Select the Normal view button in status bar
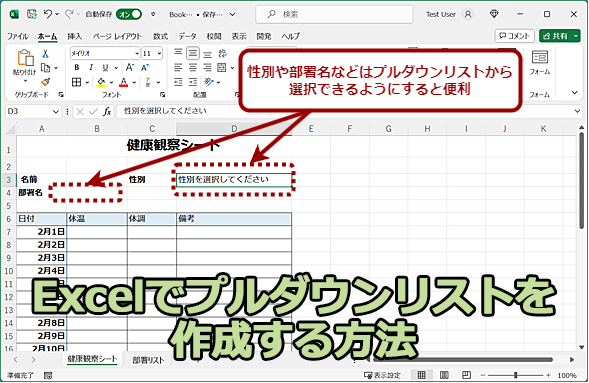The height and width of the screenshot is (383, 589). [422, 375]
